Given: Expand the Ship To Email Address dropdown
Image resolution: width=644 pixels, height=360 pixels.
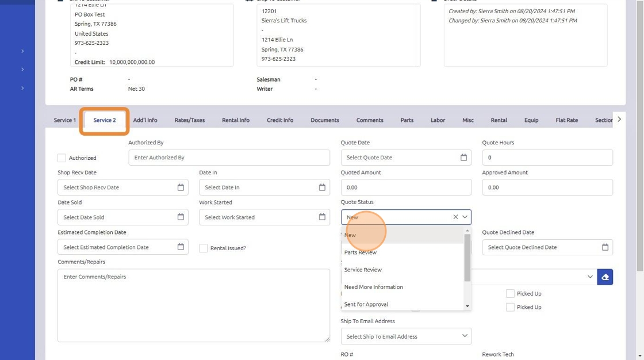Looking at the screenshot, I should (x=465, y=336).
